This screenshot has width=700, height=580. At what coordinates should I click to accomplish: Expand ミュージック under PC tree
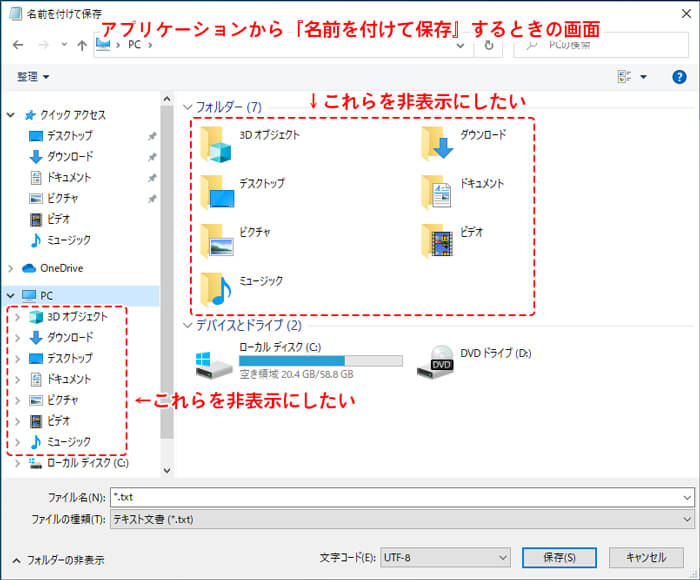[x=18, y=442]
